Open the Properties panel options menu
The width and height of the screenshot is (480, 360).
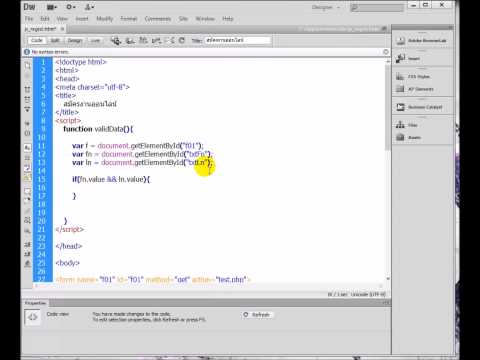point(386,303)
